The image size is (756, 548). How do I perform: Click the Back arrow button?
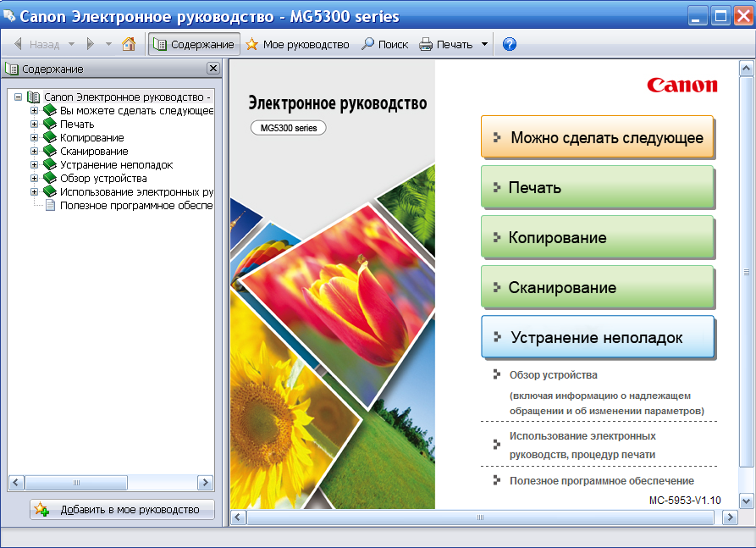click(x=36, y=44)
